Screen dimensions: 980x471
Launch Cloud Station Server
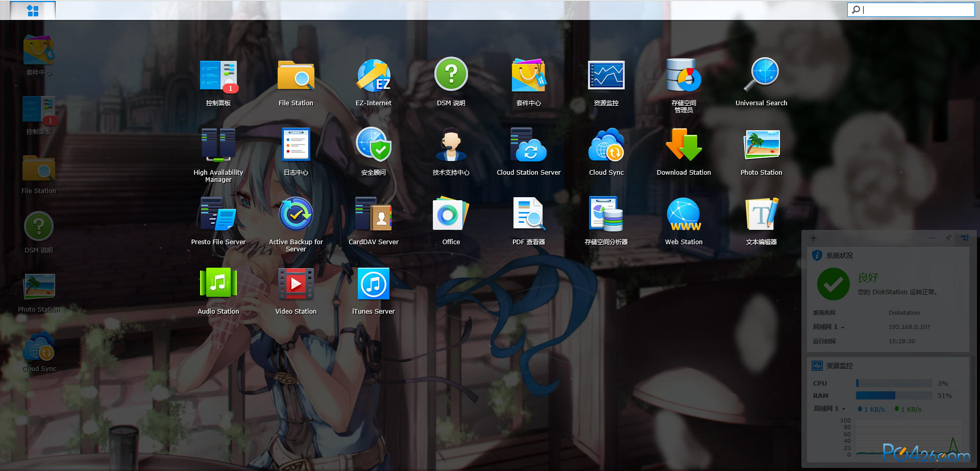[x=529, y=145]
